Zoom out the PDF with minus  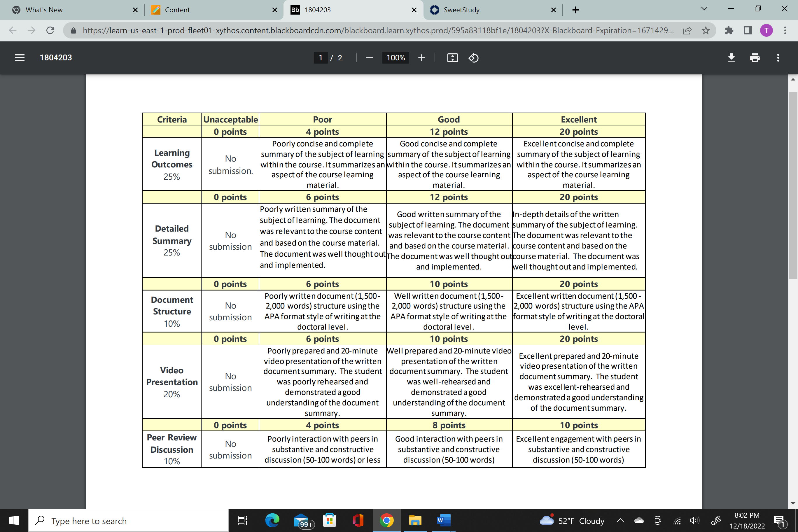(x=370, y=58)
